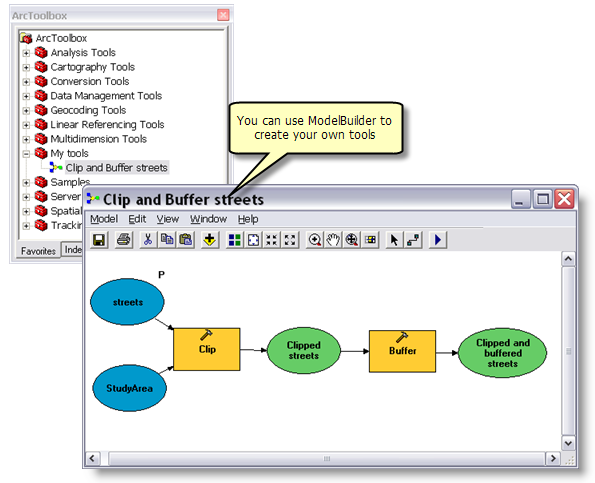
Task: Click the Full Extent toolbar icon
Action: pyautogui.click(x=253, y=240)
